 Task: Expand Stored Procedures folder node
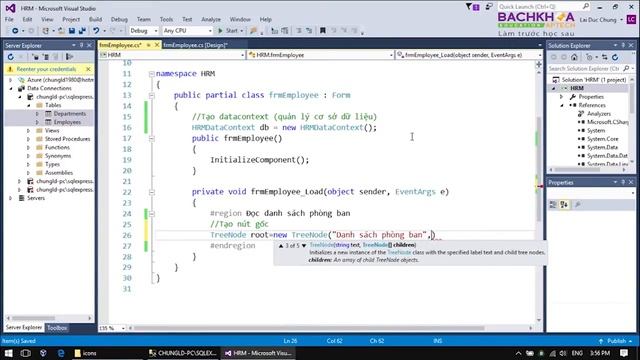[x=28, y=139]
